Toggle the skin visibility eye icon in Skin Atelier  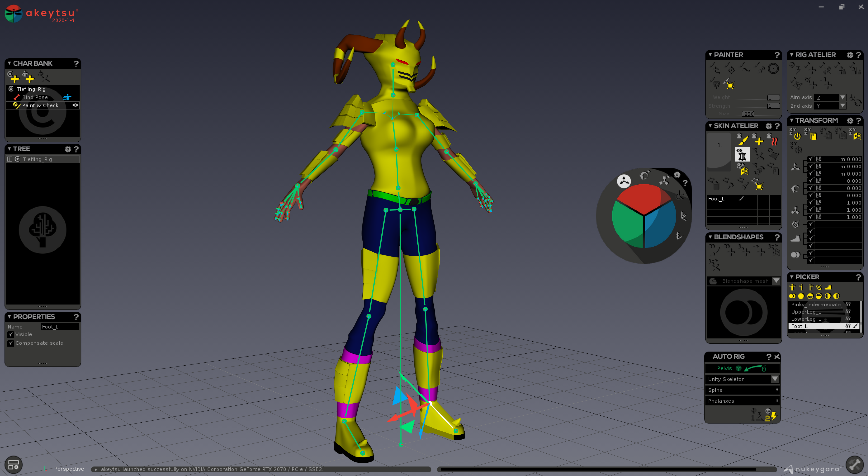(x=742, y=154)
